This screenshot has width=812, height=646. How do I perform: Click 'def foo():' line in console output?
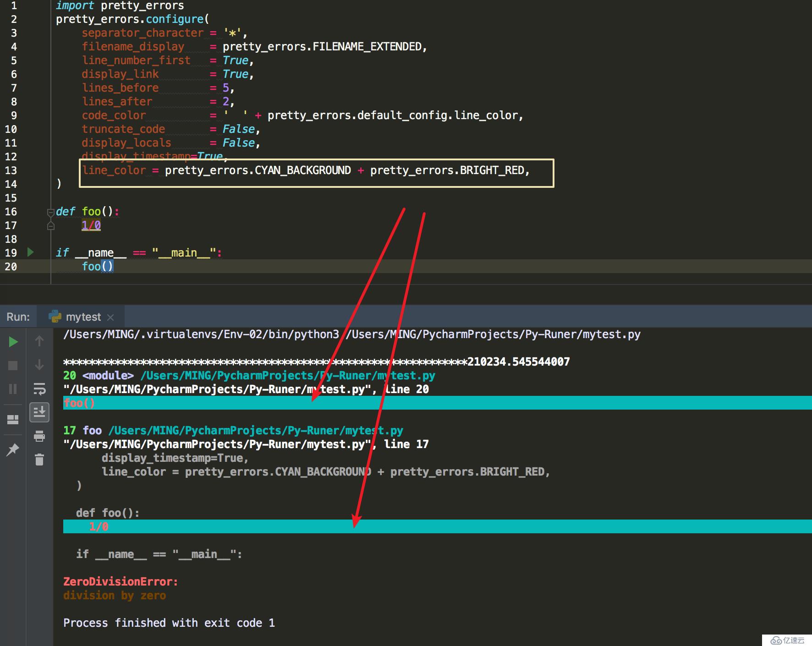pos(108,513)
